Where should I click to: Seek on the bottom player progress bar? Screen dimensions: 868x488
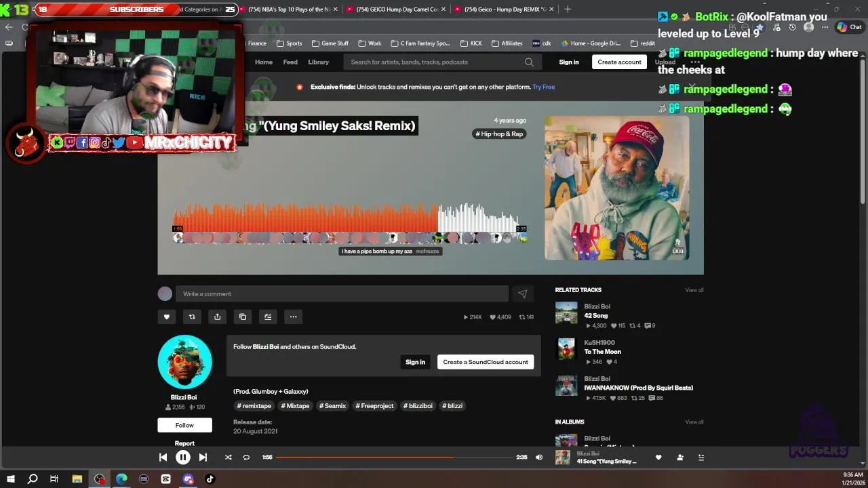(x=395, y=457)
